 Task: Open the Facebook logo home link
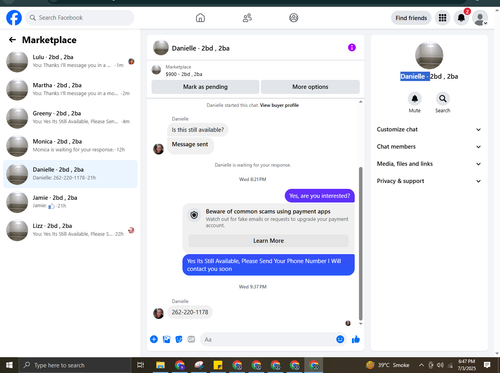tap(14, 18)
